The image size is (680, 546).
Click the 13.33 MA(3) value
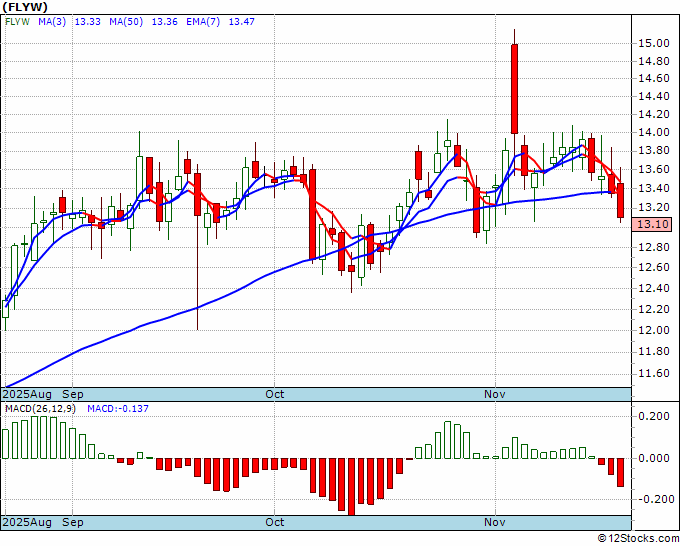tap(88, 22)
